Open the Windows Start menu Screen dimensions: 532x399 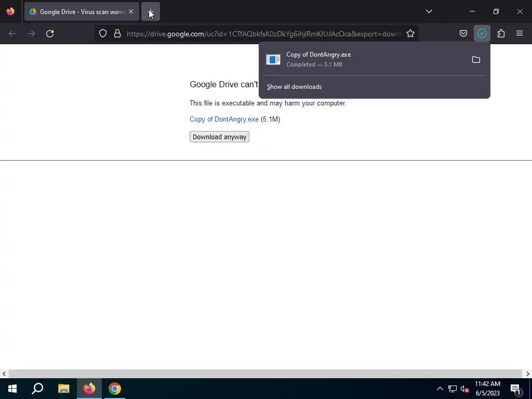[x=12, y=389]
